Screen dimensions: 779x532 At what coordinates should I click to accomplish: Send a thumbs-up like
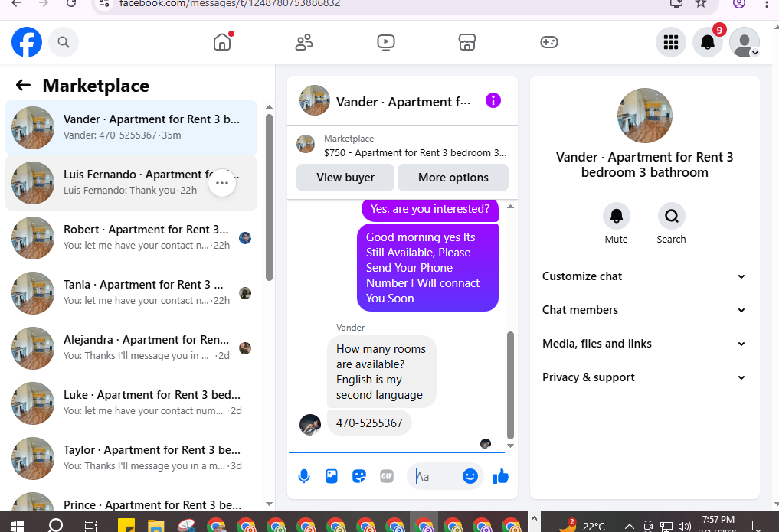pyautogui.click(x=501, y=476)
